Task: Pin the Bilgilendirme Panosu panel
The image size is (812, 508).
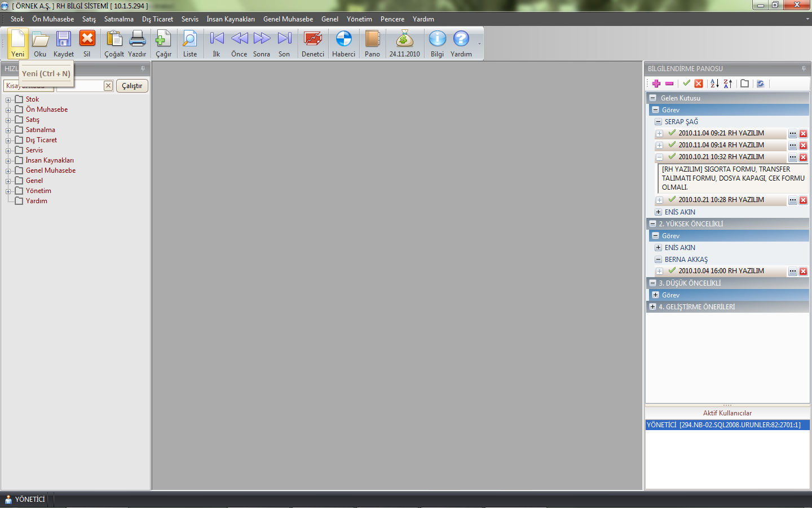Action: click(x=804, y=68)
